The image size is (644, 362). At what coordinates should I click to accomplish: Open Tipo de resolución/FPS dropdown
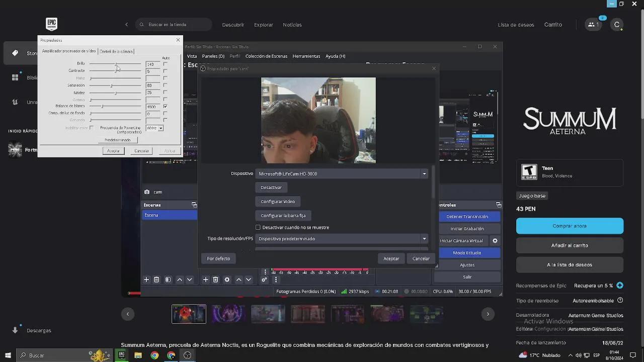click(x=342, y=239)
